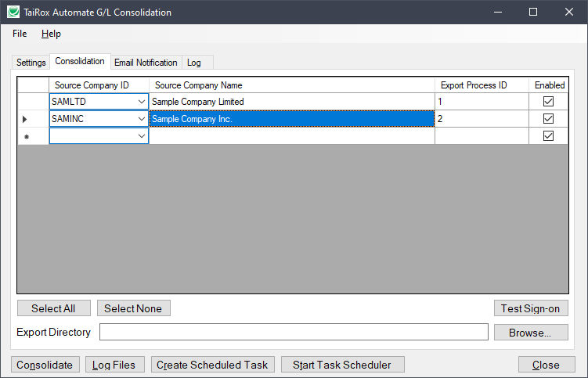The image size is (588, 378).
Task: Open the empty new-row company ID dropdown
Action: pos(142,136)
